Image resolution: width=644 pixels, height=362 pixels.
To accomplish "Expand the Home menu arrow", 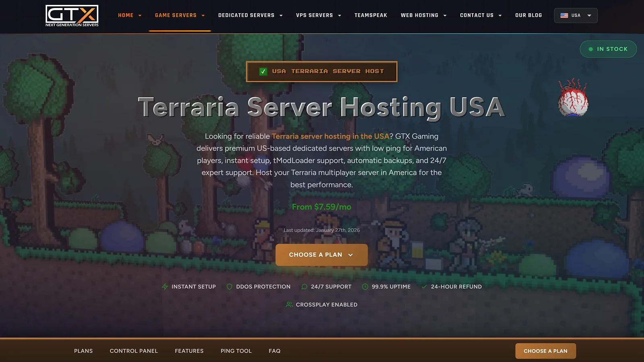I will 140,16.
